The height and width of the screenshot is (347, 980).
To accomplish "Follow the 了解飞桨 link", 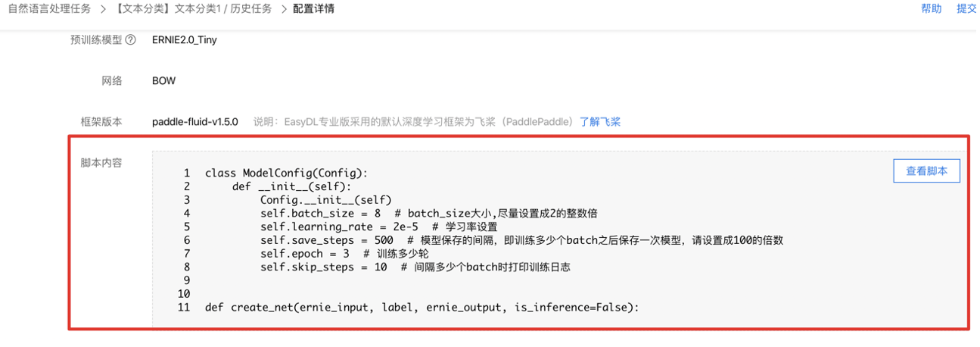I will pyautogui.click(x=600, y=121).
